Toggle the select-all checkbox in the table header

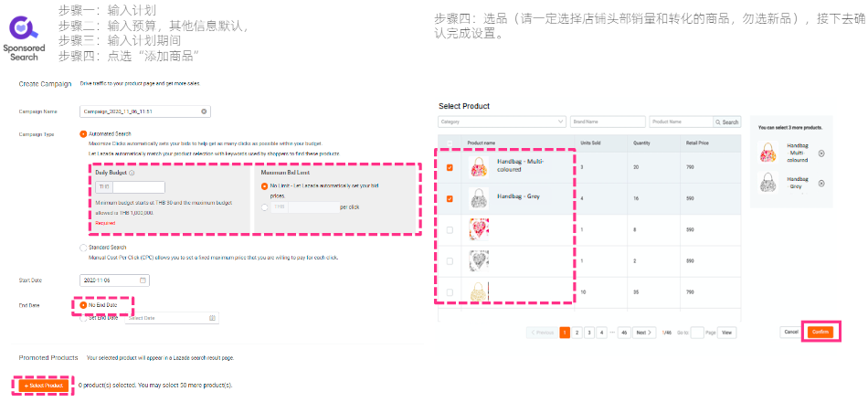point(449,143)
